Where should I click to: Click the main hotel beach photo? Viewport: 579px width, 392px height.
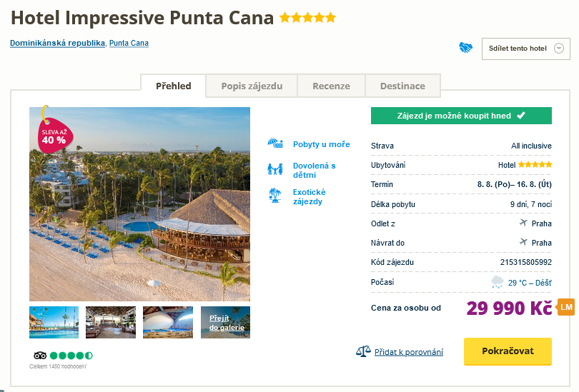click(x=139, y=203)
